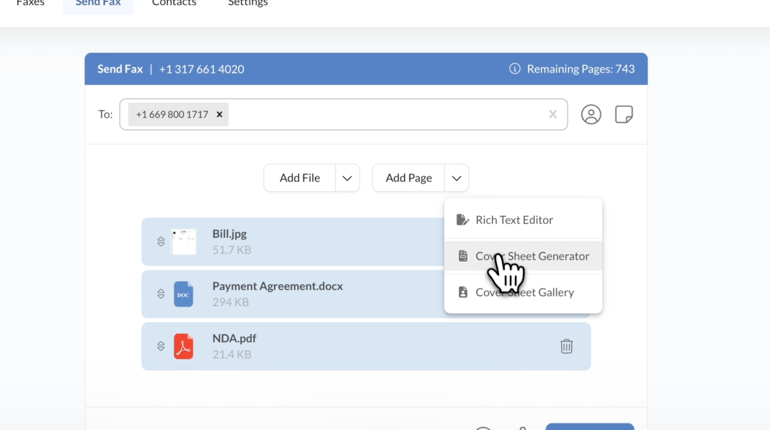The width and height of the screenshot is (770, 430).
Task: Click the 21.4 KB file size
Action: (x=232, y=354)
